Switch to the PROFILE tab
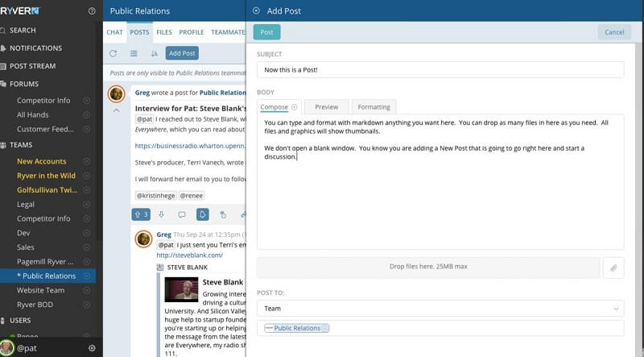Viewport: 644px width, 357px height. (x=192, y=32)
